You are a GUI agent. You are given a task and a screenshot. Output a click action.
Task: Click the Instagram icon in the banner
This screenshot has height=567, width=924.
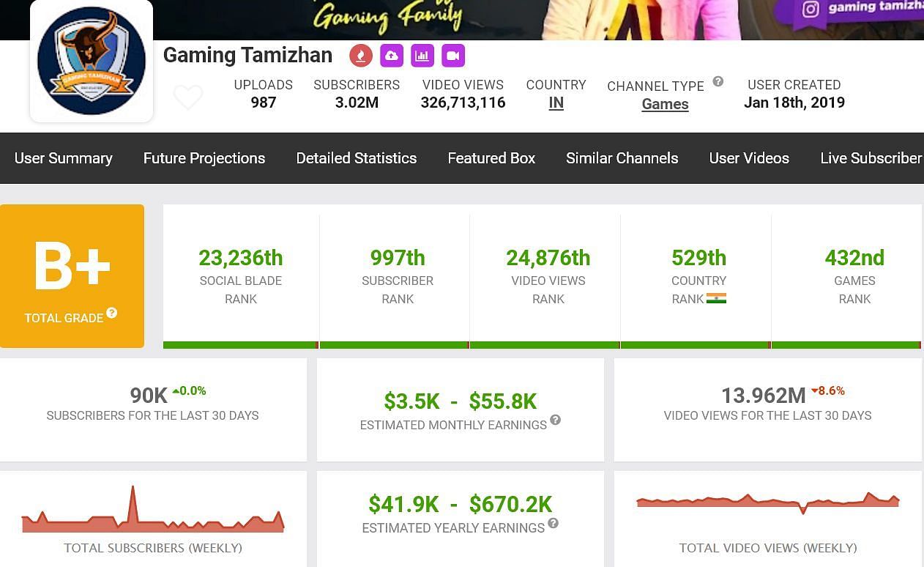click(811, 9)
